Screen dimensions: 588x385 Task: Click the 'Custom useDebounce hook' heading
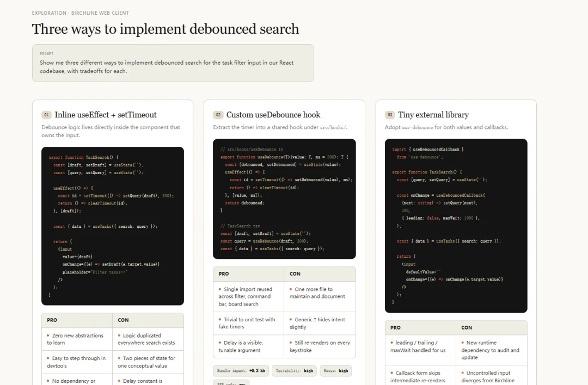273,115
